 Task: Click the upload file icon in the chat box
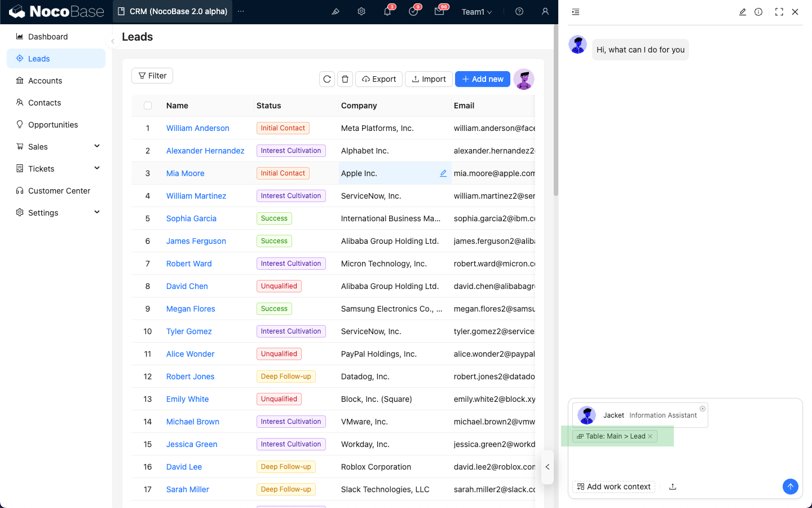pyautogui.click(x=673, y=487)
